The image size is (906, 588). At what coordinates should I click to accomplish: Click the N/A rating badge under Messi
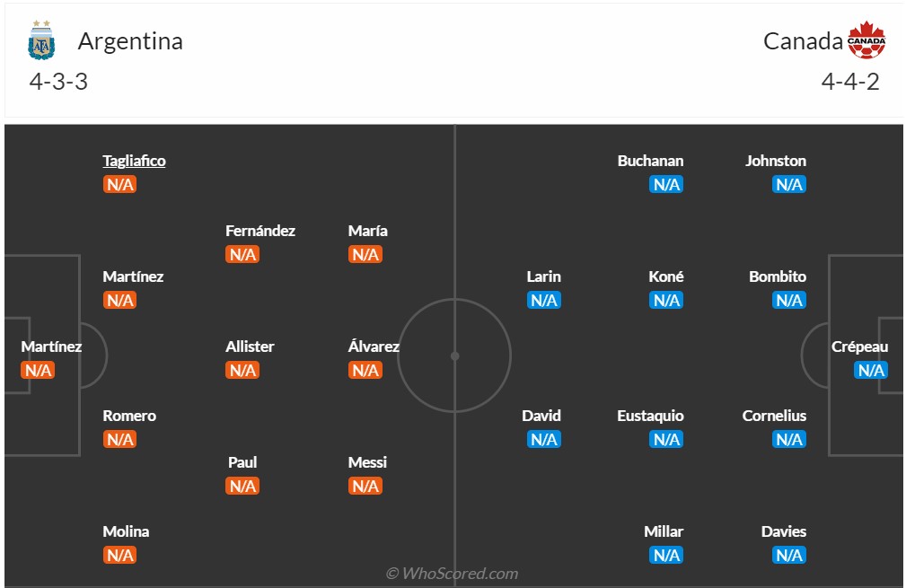[x=365, y=487]
